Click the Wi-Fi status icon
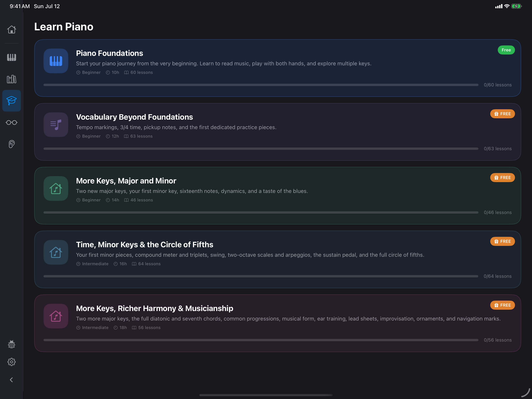 point(507,6)
